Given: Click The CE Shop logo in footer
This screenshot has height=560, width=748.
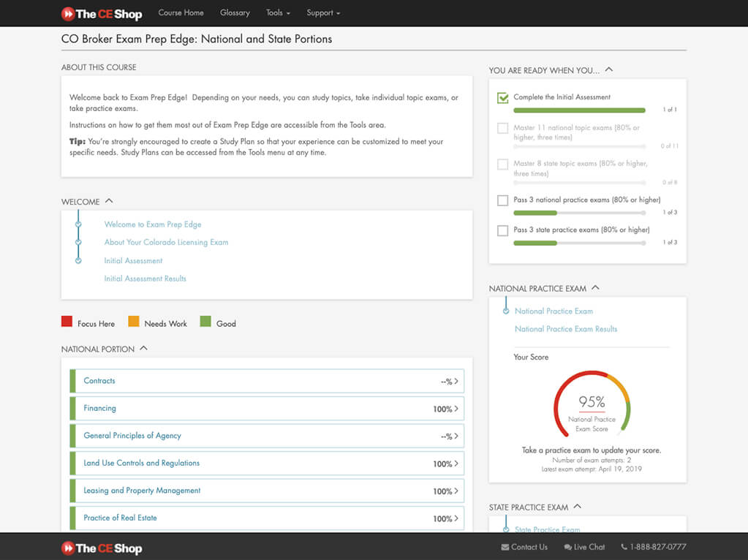Looking at the screenshot, I should pos(102,548).
